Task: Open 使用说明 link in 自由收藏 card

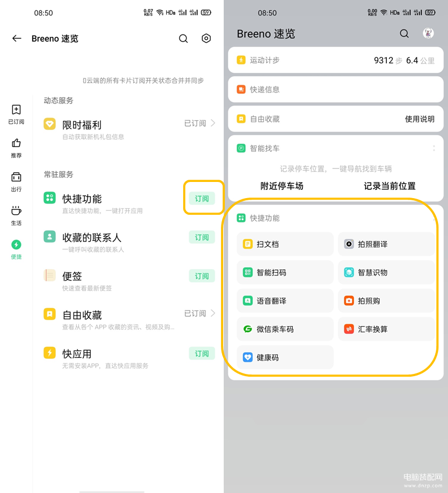Action: [x=420, y=119]
